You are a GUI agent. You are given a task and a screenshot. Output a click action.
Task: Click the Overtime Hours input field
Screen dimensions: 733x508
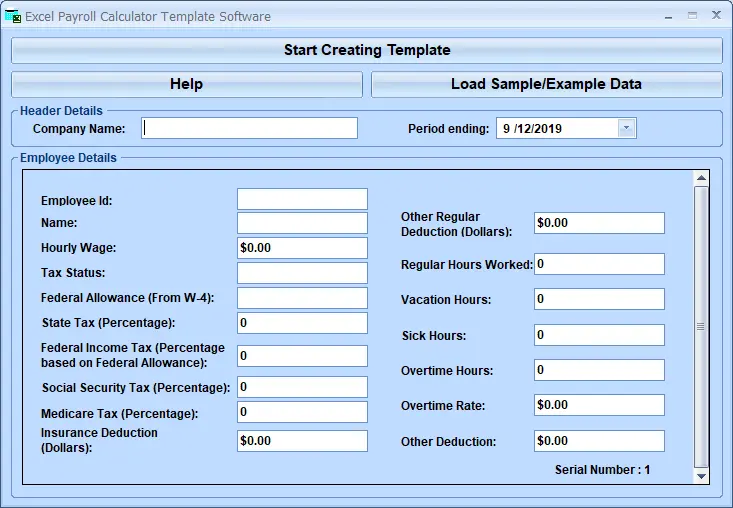[599, 370]
